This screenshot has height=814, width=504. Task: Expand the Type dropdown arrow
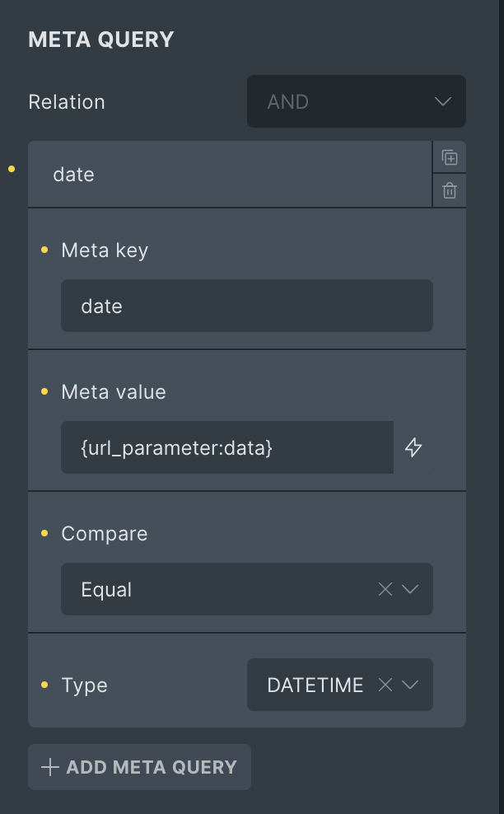410,685
